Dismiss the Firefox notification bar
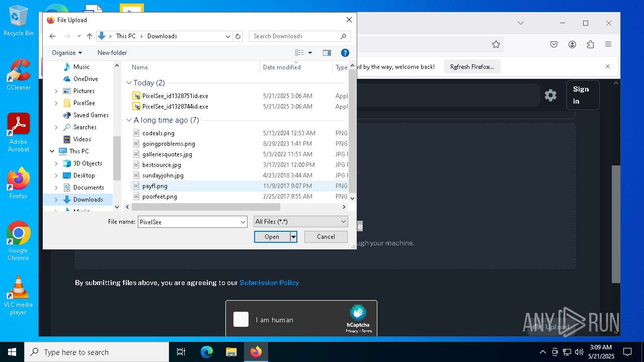The width and height of the screenshot is (644, 362). [608, 66]
